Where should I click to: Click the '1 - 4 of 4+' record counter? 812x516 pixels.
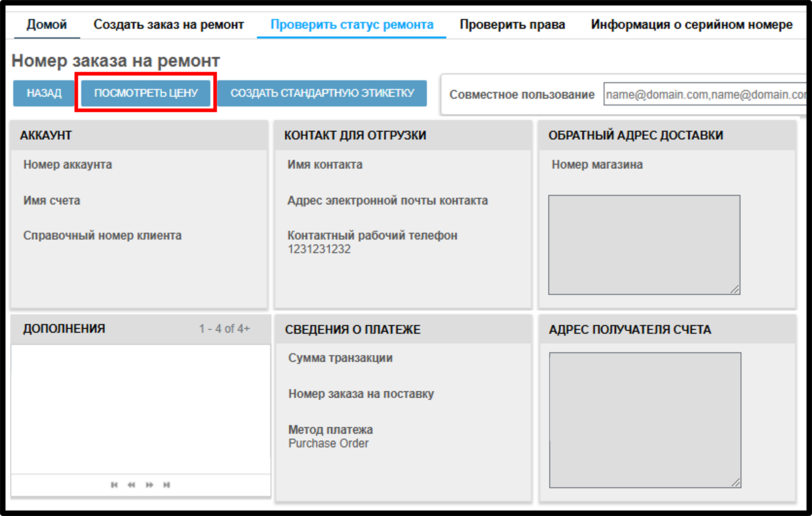[224, 329]
